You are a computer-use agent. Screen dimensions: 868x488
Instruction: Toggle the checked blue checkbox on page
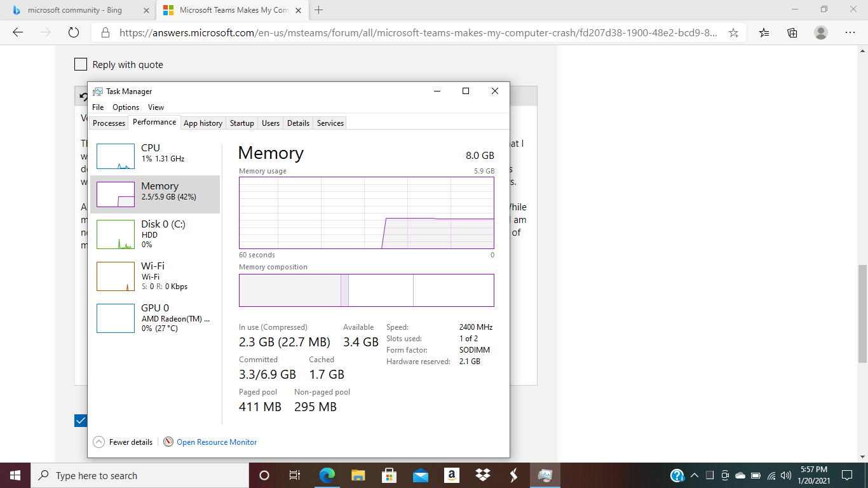[x=81, y=421]
